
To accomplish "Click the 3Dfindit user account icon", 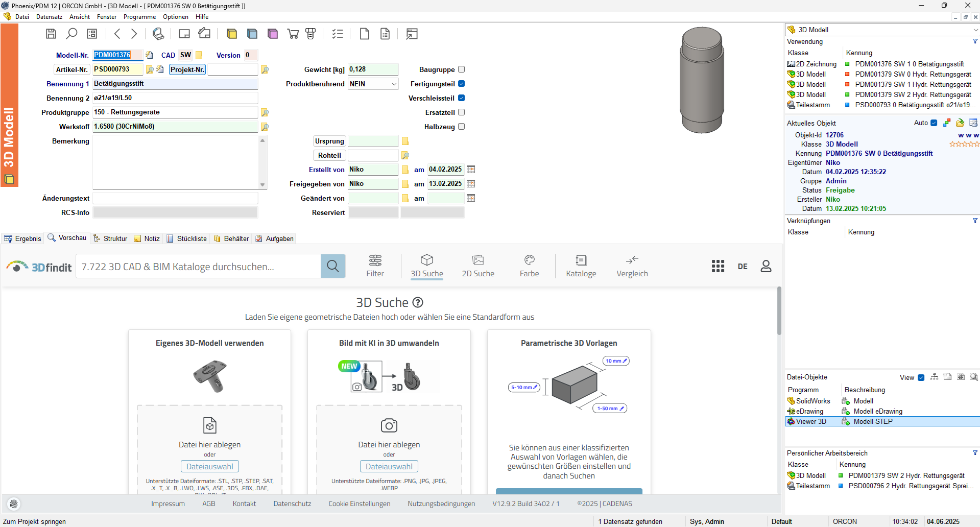I will pyautogui.click(x=766, y=266).
